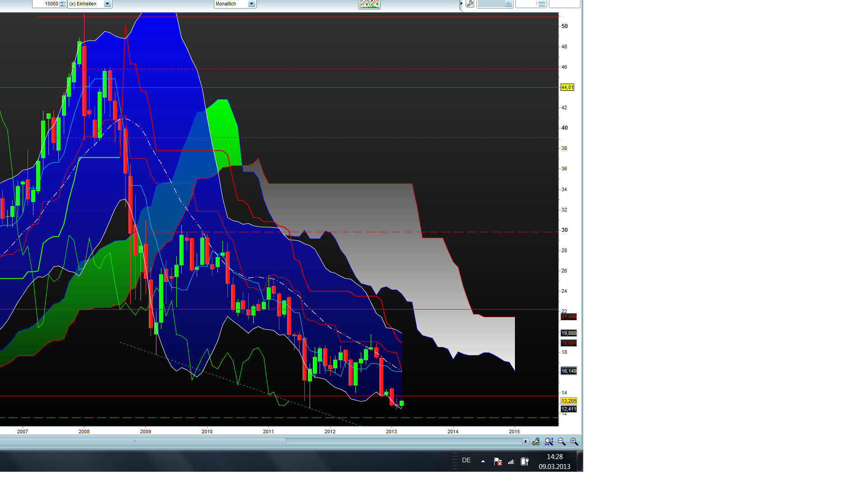The height and width of the screenshot is (488, 868).
Task: Click the spinner field showing 1
Action: pyautogui.click(x=531, y=4)
